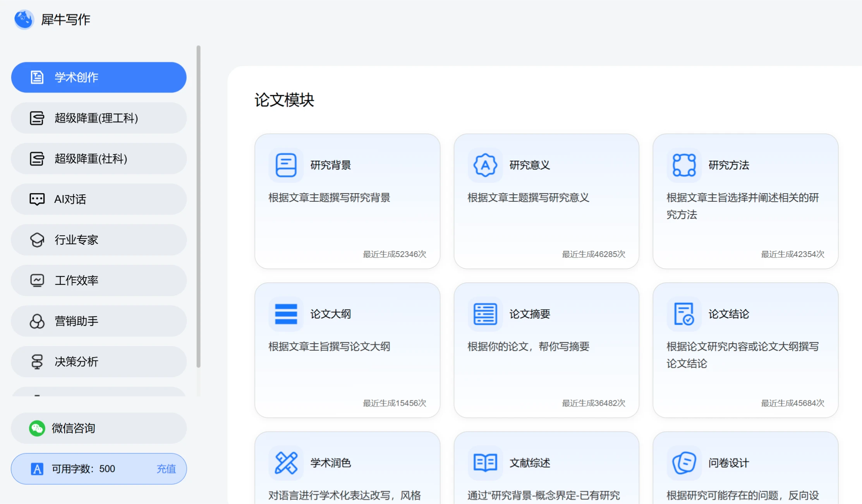Click the 研究意义 badge icon
This screenshot has width=862, height=504.
point(485,165)
